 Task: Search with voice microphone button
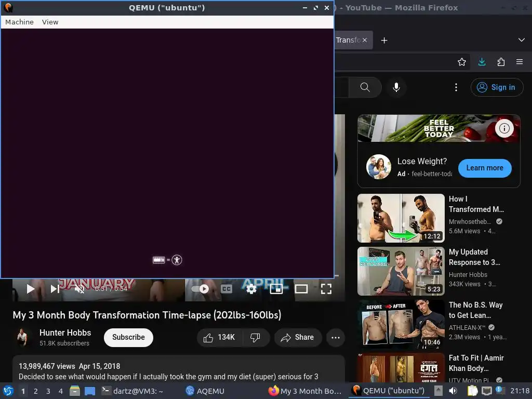pyautogui.click(x=396, y=87)
